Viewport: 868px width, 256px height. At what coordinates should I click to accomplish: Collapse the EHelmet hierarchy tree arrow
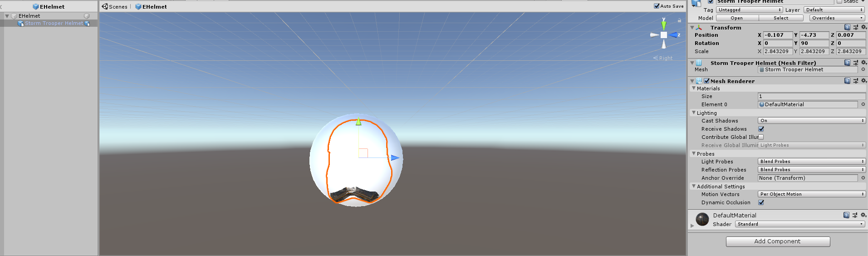tap(7, 16)
